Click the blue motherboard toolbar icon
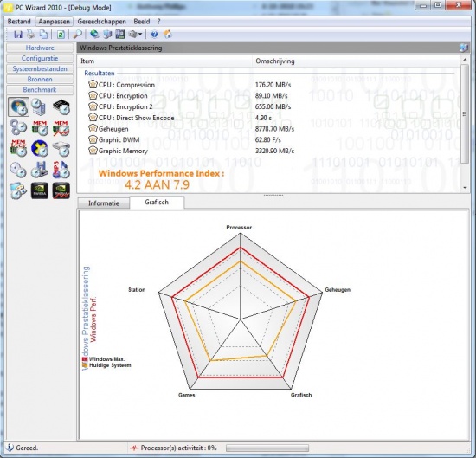The width and height of the screenshot is (476, 458). 120,35
